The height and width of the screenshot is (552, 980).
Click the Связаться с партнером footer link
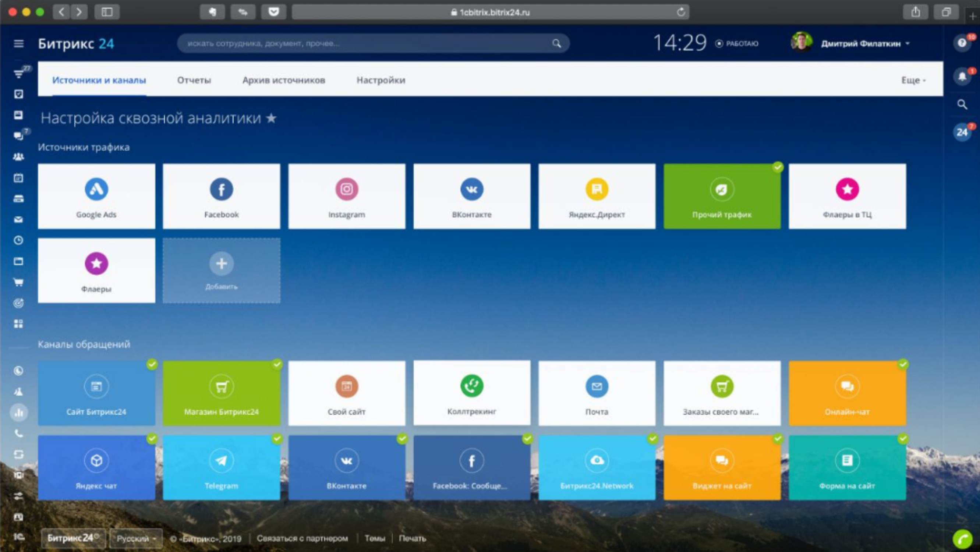(302, 538)
